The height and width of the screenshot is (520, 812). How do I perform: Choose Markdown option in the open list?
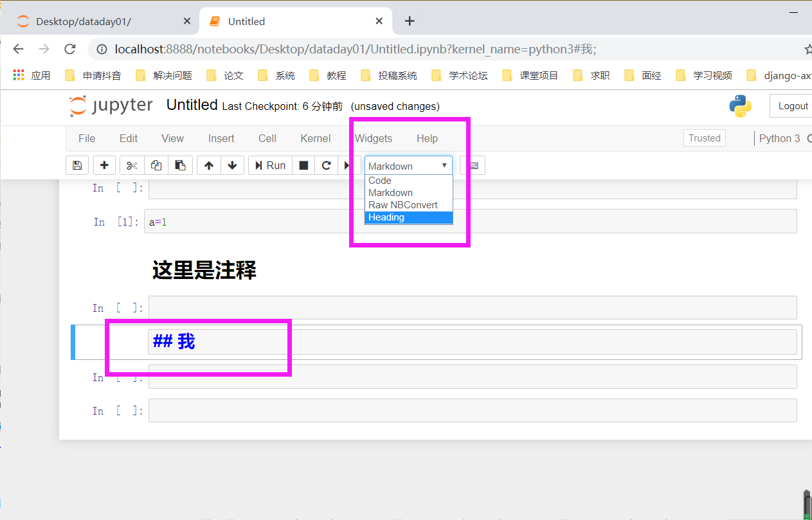tap(408, 193)
